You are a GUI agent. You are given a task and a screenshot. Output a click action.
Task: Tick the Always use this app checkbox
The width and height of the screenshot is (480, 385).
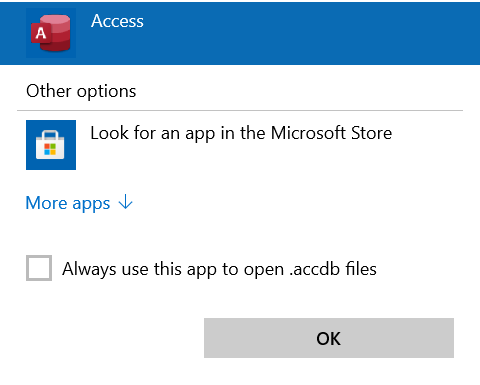39,268
